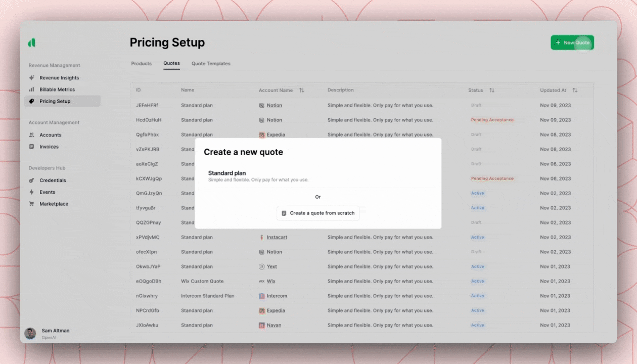Click the New Quote button
Screen dimensions: 637x364
[x=572, y=42]
